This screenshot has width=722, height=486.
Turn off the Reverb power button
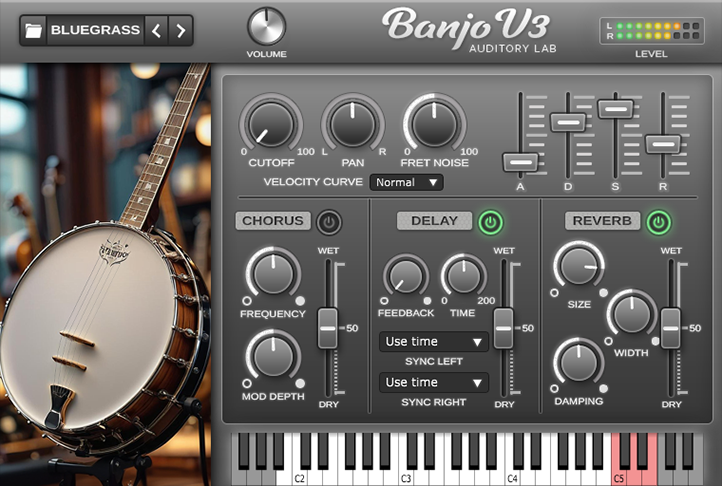pos(659,221)
